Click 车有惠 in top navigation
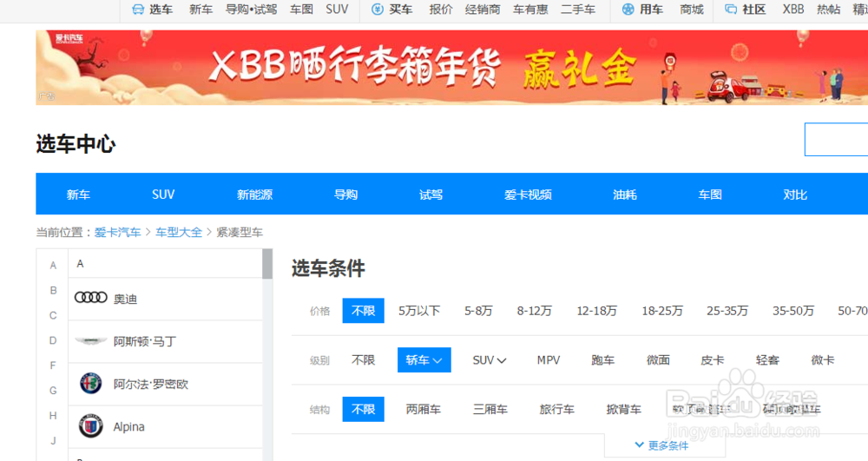Image resolution: width=868 pixels, height=461 pixels. tap(530, 10)
